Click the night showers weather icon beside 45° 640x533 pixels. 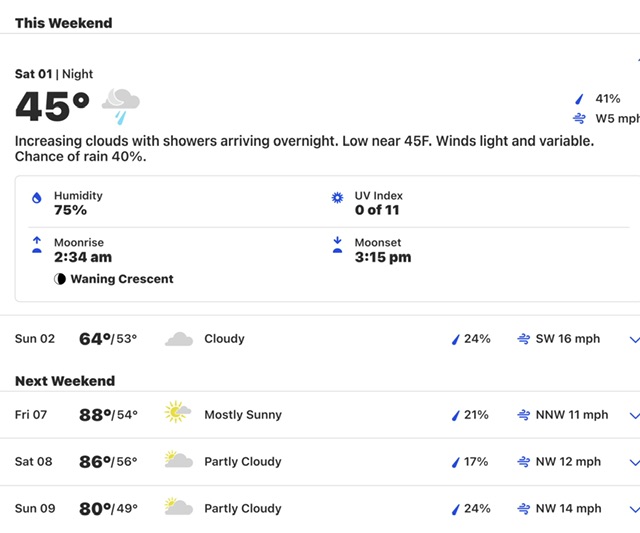[x=121, y=106]
